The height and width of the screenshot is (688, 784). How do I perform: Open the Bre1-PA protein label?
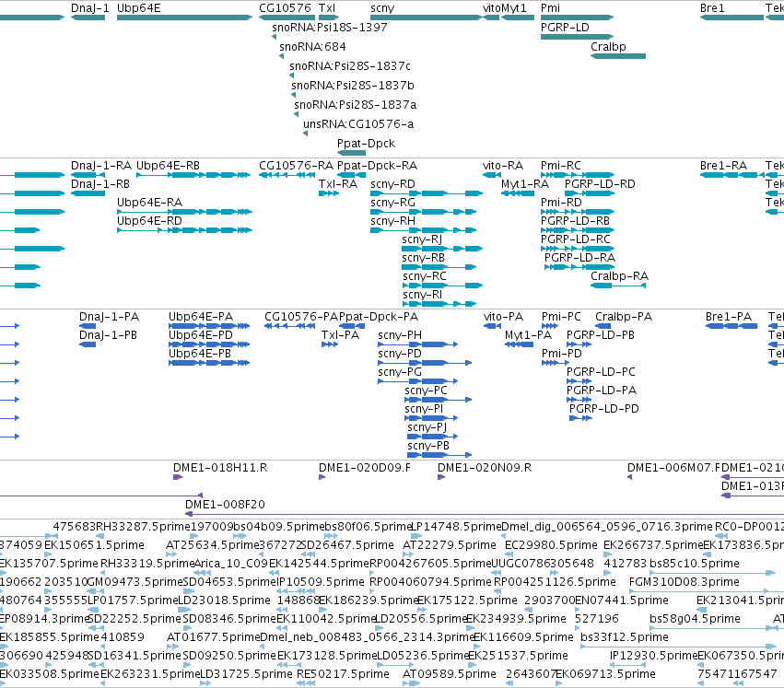(x=729, y=317)
